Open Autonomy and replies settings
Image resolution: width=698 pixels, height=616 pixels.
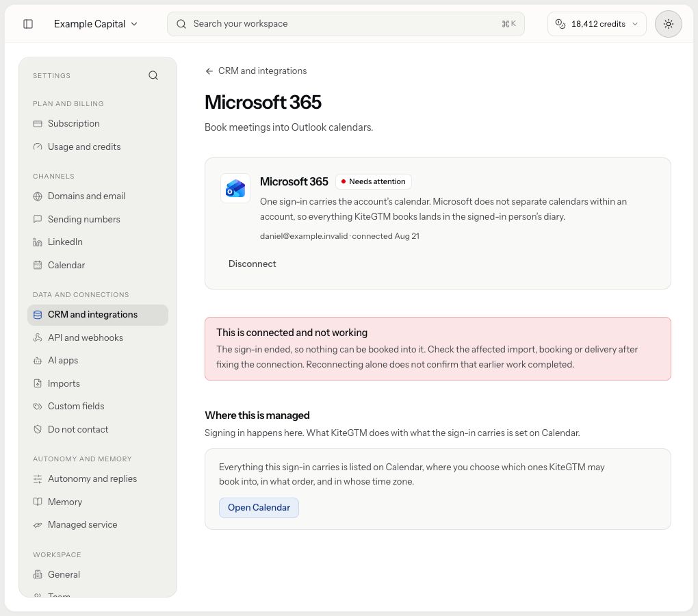[x=97, y=479]
